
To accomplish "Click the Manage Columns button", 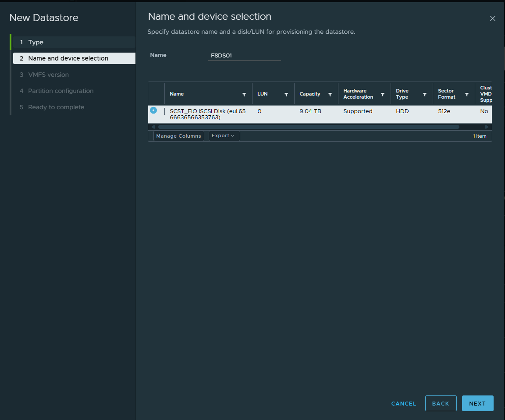I will point(178,136).
